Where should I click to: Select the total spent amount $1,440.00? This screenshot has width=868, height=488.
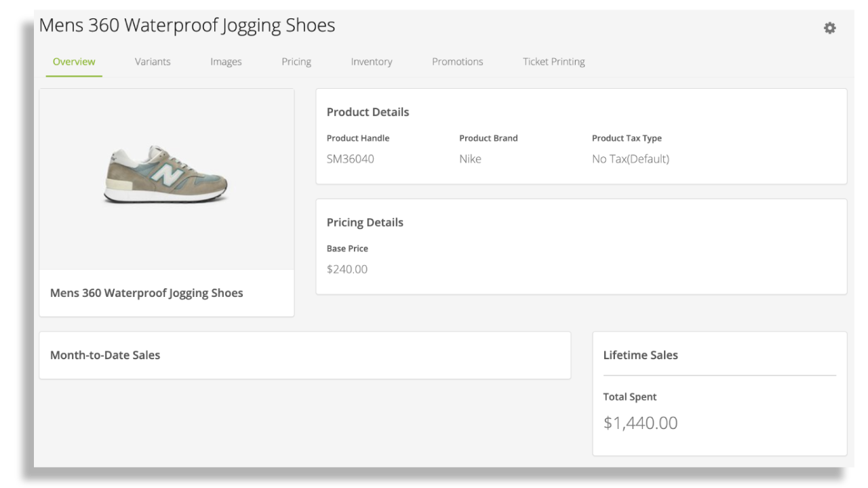click(641, 424)
